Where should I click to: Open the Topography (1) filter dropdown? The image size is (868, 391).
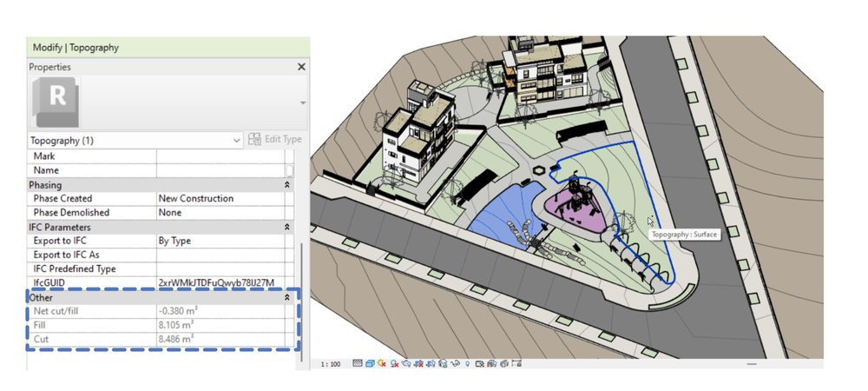click(x=135, y=140)
